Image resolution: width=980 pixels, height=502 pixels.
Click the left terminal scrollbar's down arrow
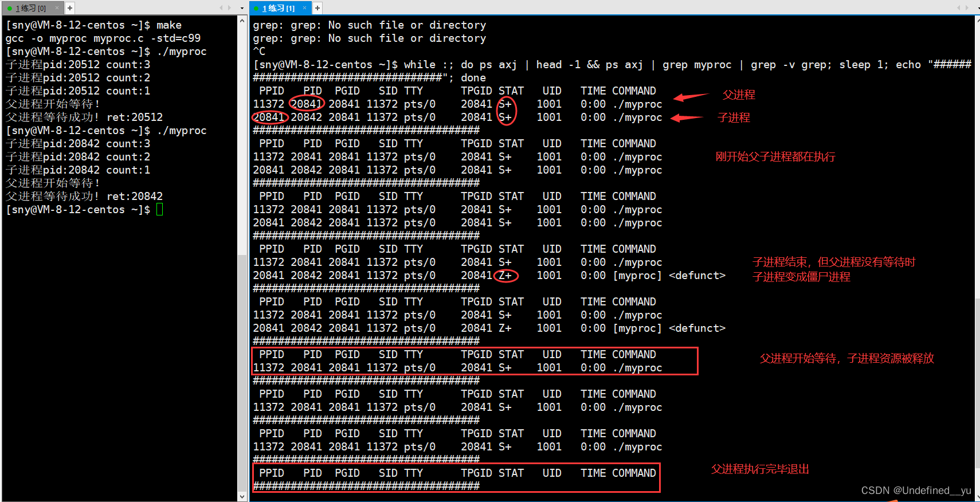(x=242, y=496)
